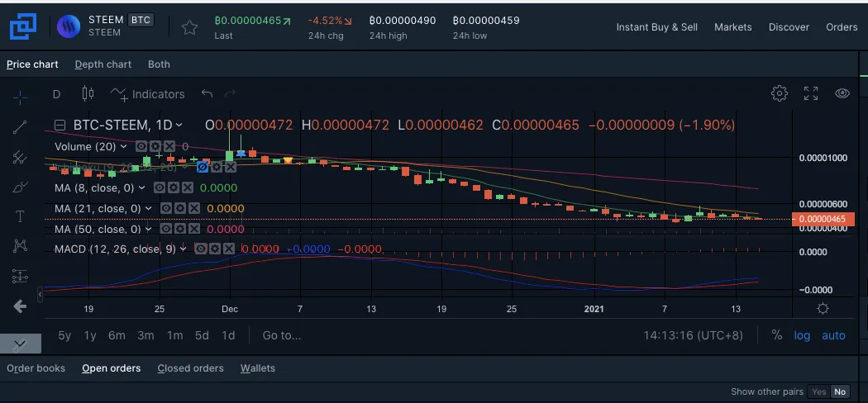The image size is (868, 403).
Task: Open Volume (20) indicator settings
Action: pyautogui.click(x=155, y=146)
